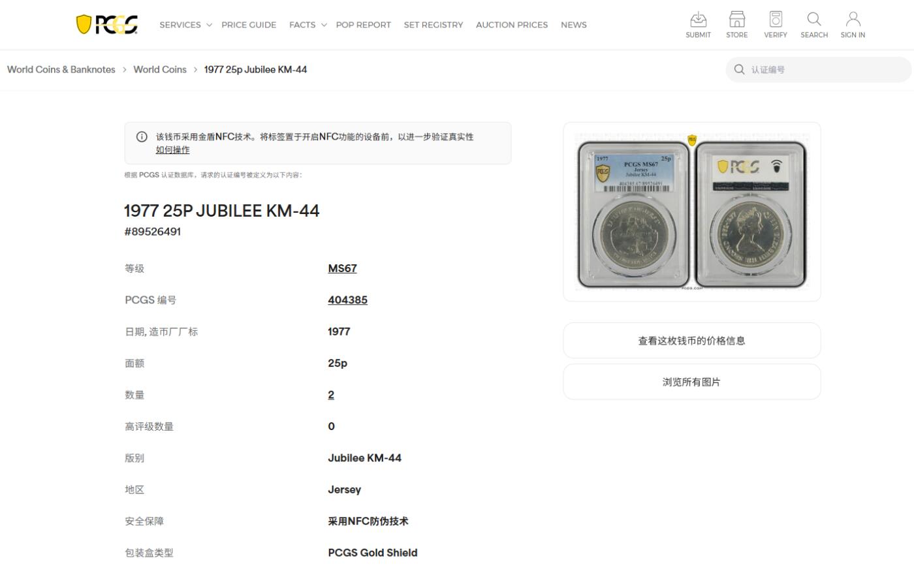
Task: Open the population count 2 link
Action: pos(331,395)
